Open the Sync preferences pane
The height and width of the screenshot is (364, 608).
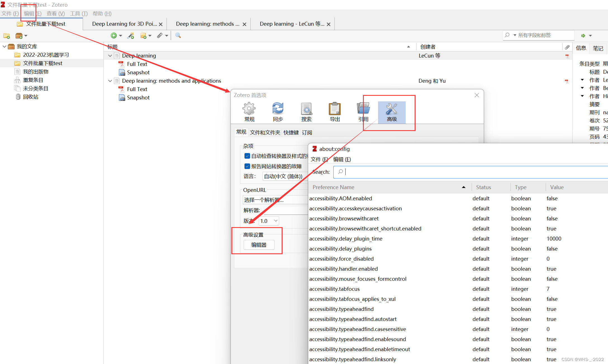click(278, 112)
